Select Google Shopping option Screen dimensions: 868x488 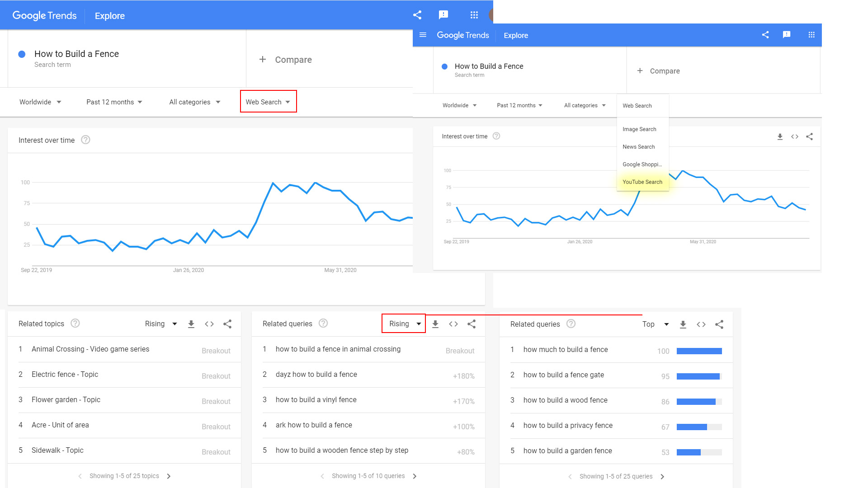point(642,164)
